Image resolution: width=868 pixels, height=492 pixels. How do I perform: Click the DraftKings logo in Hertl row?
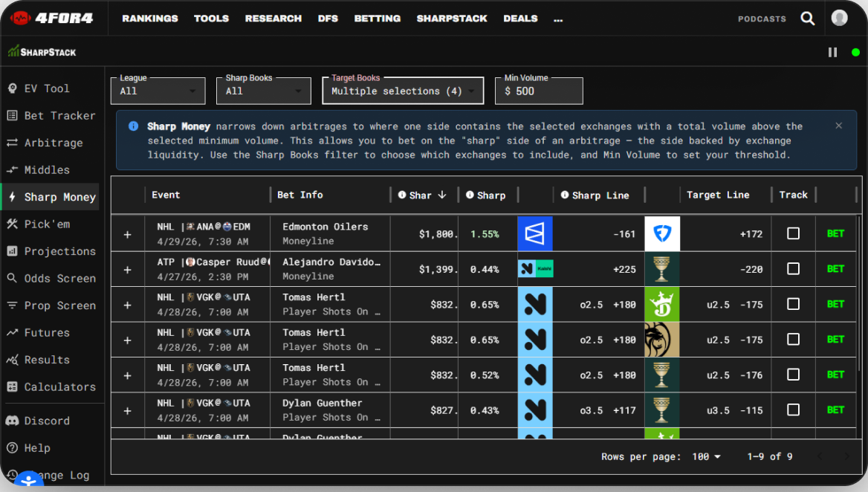pyautogui.click(x=662, y=305)
